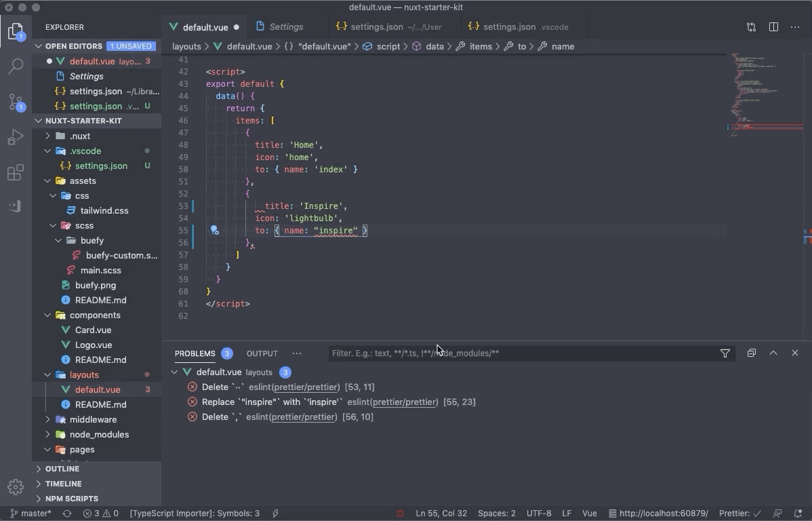Click the Manage gear icon

[16, 487]
